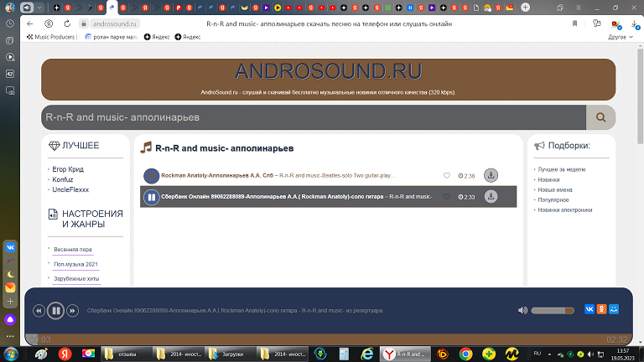Viewport: 644px width, 362px height.
Task: Open browser downloads arrow icon
Action: (635, 24)
